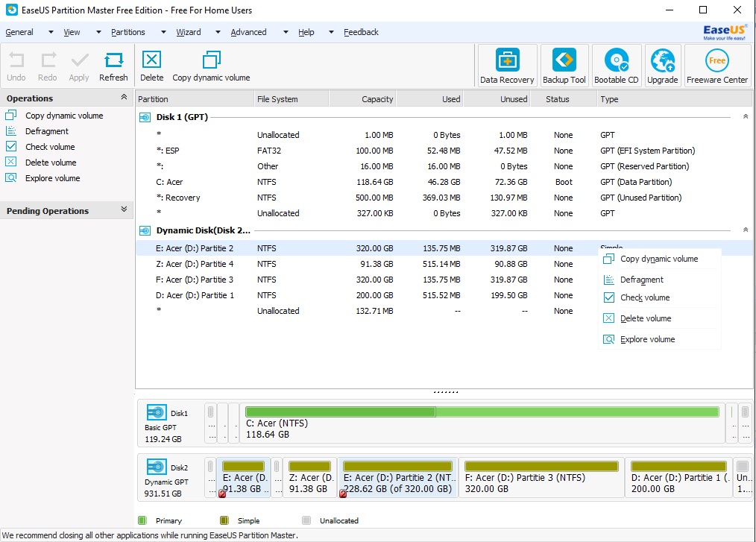Open the View menu
Viewport: 756px width, 542px height.
point(72,32)
